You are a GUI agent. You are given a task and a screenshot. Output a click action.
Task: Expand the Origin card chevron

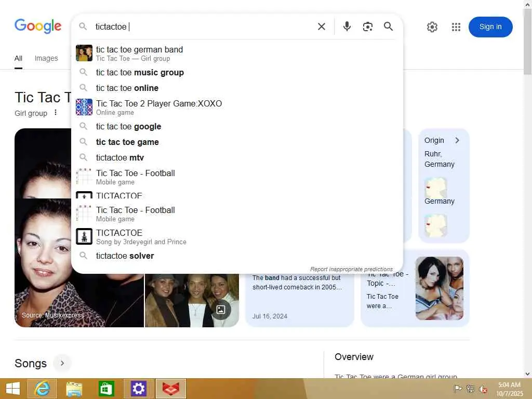pos(457,140)
